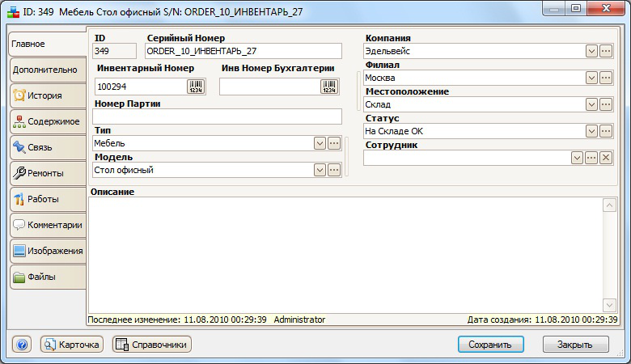
Task: Open the Изображения tab
Action: pyautogui.click(x=48, y=251)
